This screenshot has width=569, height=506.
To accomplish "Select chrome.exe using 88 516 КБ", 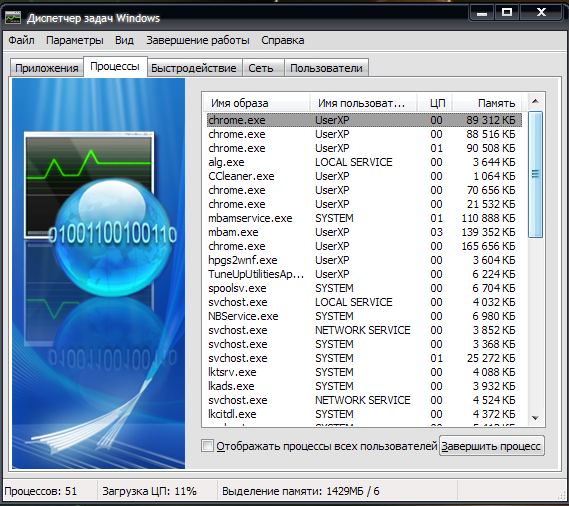I will (364, 134).
